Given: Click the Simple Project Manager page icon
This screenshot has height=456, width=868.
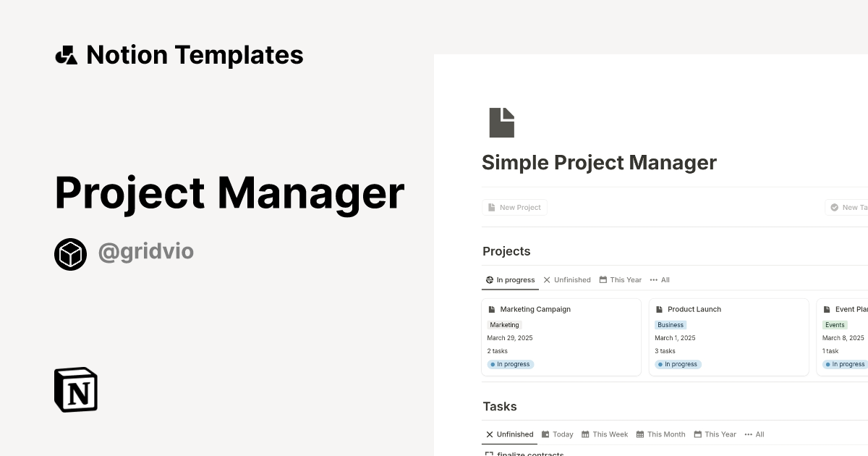Looking at the screenshot, I should click(502, 122).
